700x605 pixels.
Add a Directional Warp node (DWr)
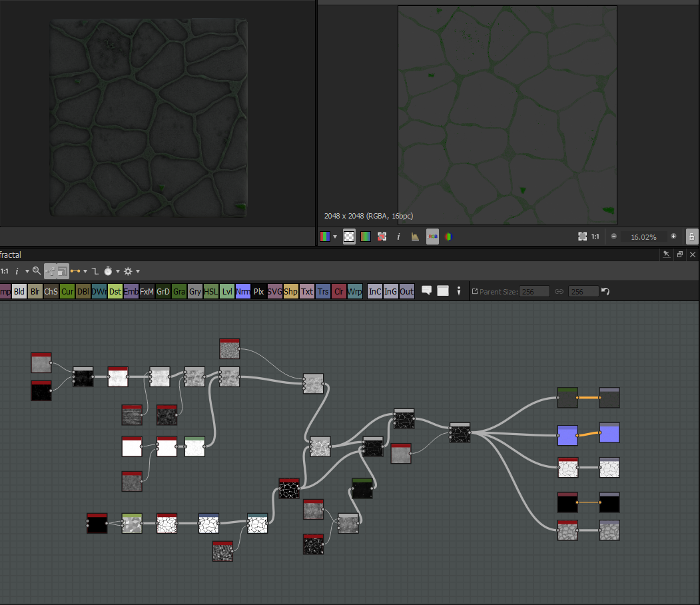tap(99, 292)
